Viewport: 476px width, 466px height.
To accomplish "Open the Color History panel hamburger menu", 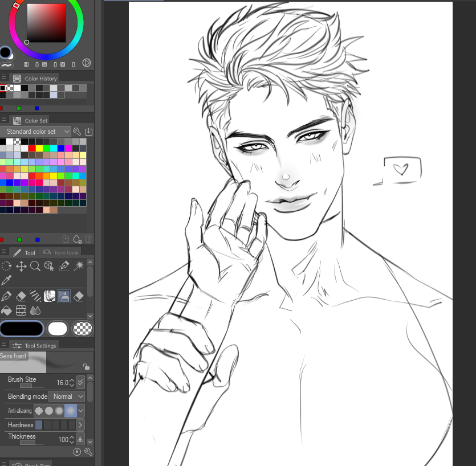I will (3, 77).
